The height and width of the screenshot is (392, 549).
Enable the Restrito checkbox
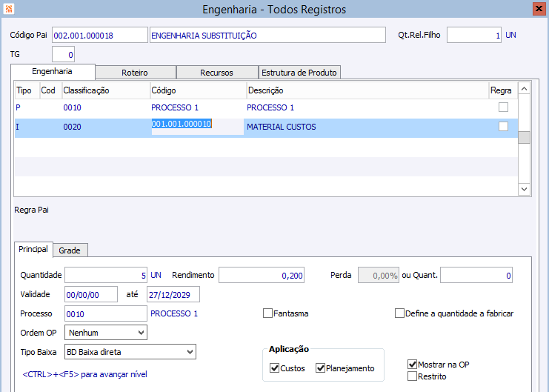coord(413,376)
